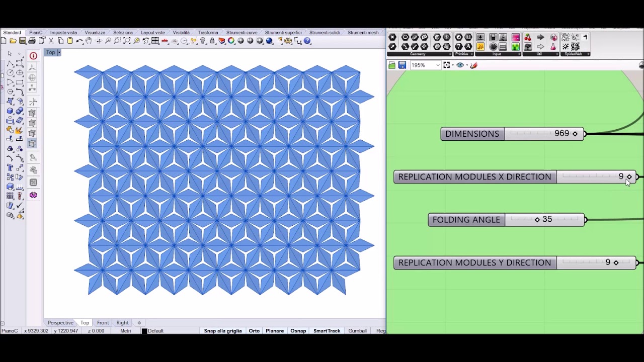Click the Print icon in Rhino toolbar
Viewport: 644px width, 362px height.
pos(32,41)
